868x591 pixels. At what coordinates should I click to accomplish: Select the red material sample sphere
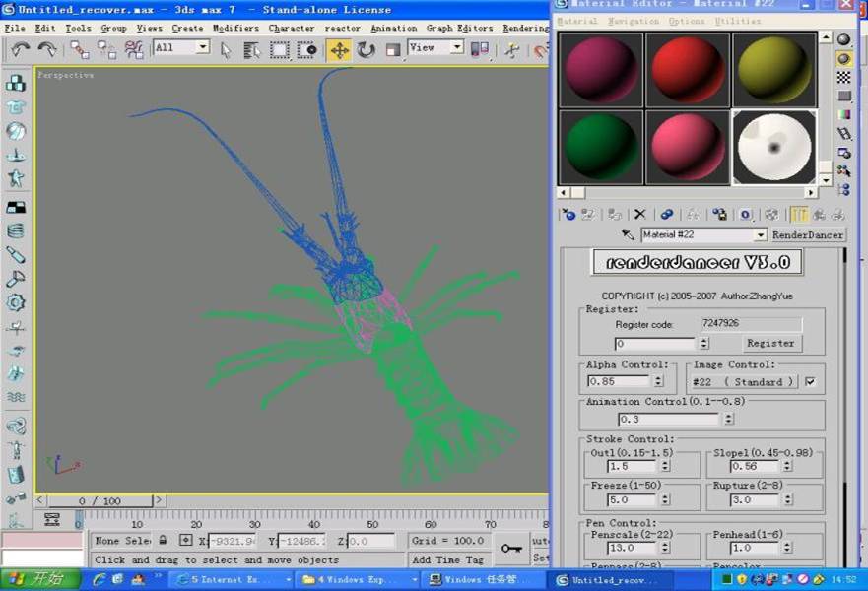point(688,70)
